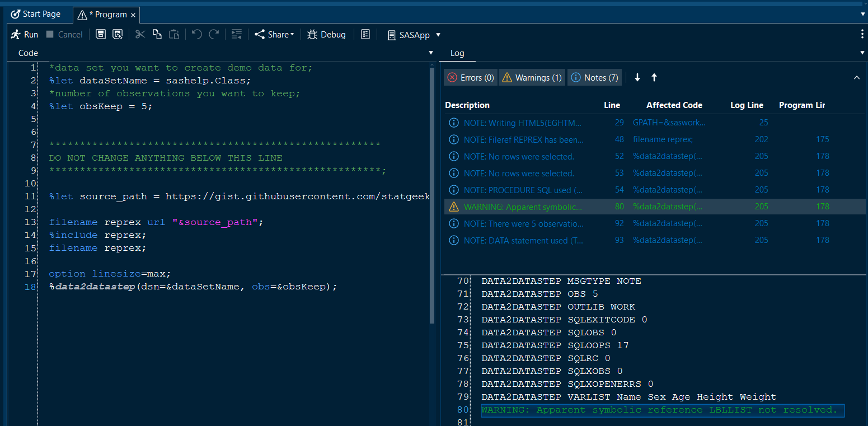Collapse the log summary panel chevron
The width and height of the screenshot is (868, 426).
[x=856, y=78]
